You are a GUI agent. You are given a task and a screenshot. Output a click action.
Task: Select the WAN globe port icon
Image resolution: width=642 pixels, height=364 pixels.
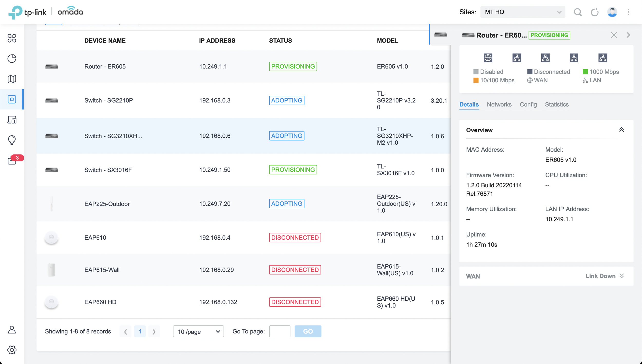pos(488,57)
